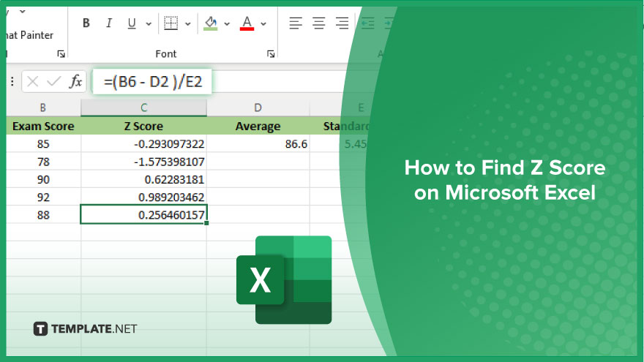Click formula bar showing =(B6 - D2 )/E2
This screenshot has width=644, height=362.
point(152,82)
